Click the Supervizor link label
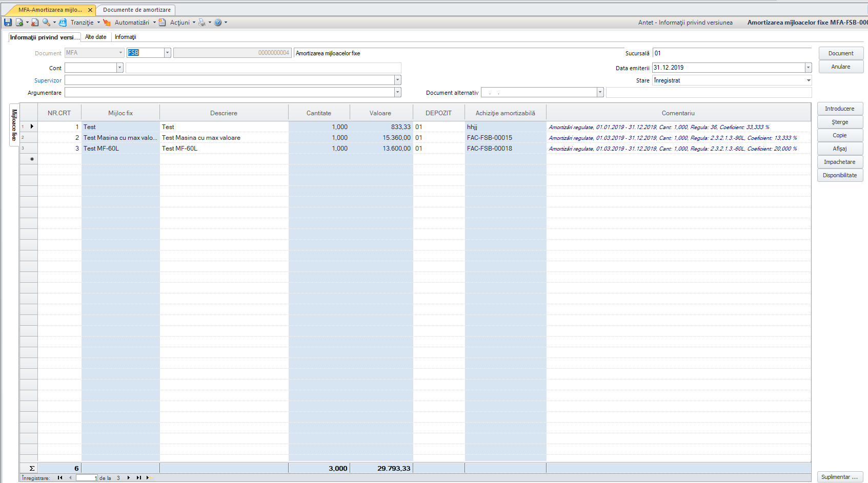The width and height of the screenshot is (868, 483). [48, 80]
